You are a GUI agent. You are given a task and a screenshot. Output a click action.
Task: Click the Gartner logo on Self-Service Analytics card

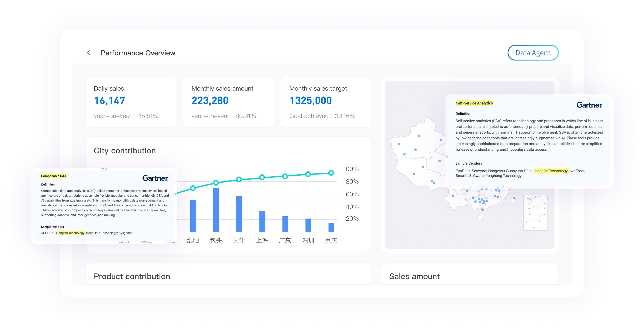589,105
